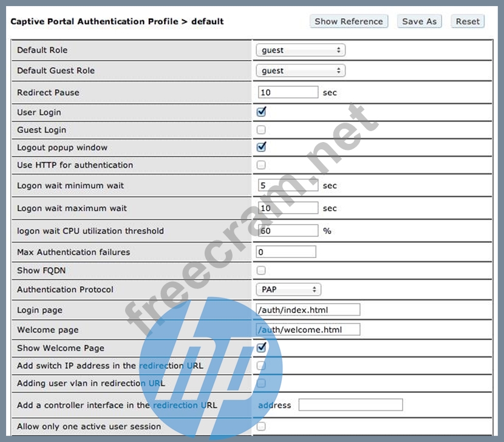Click the Logon wait minimum wait field
Screen dimensions: 504x442
point(288,185)
